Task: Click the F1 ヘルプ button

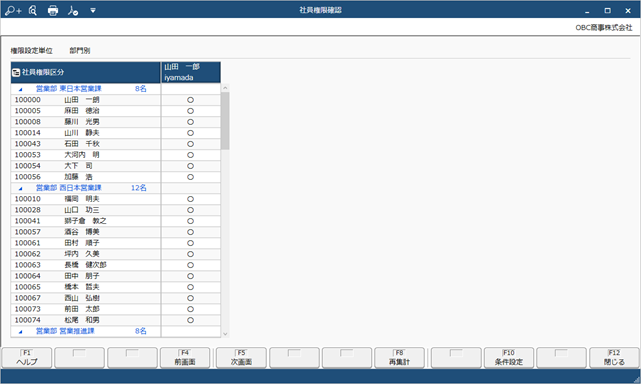Action: [x=27, y=358]
